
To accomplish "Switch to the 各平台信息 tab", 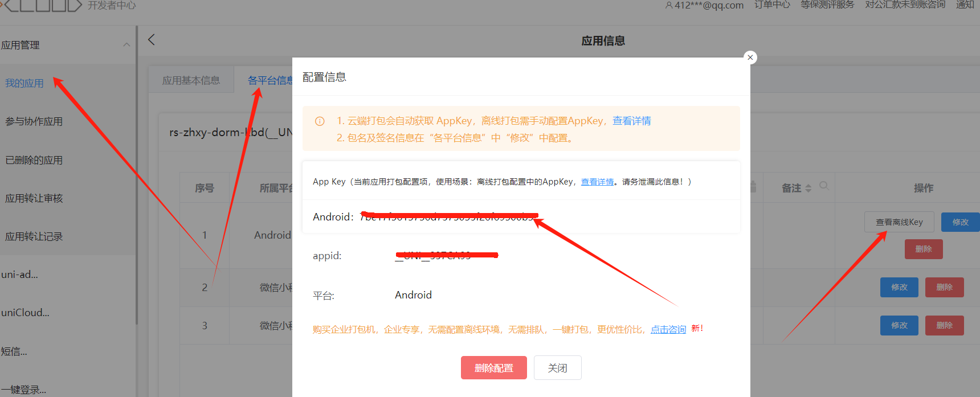I will (x=271, y=80).
